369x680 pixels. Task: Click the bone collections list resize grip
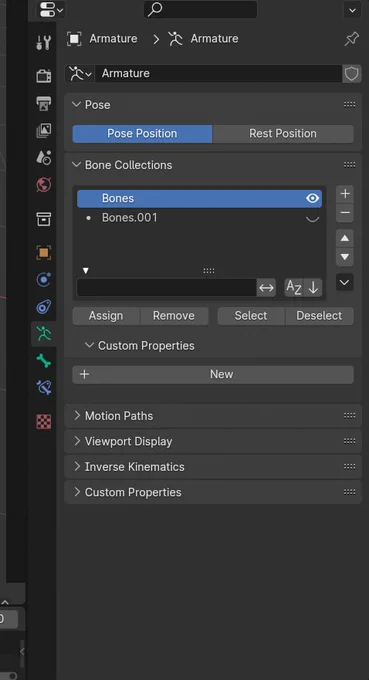tap(209, 271)
